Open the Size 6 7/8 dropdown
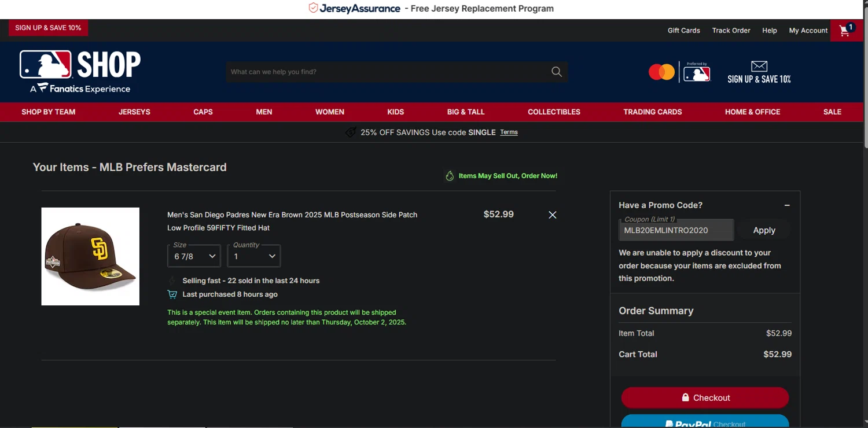The height and width of the screenshot is (428, 868). point(194,256)
